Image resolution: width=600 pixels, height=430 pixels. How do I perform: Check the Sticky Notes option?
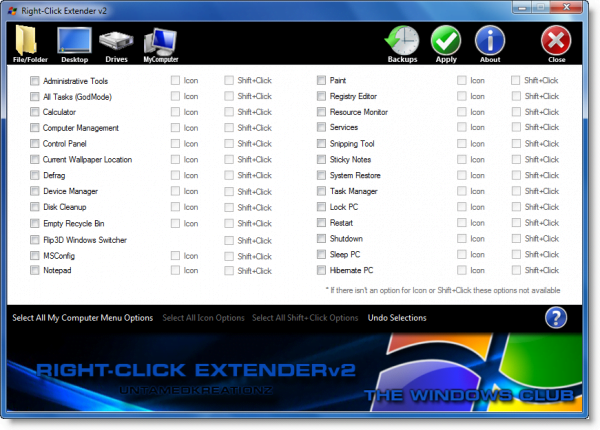tap(321, 159)
